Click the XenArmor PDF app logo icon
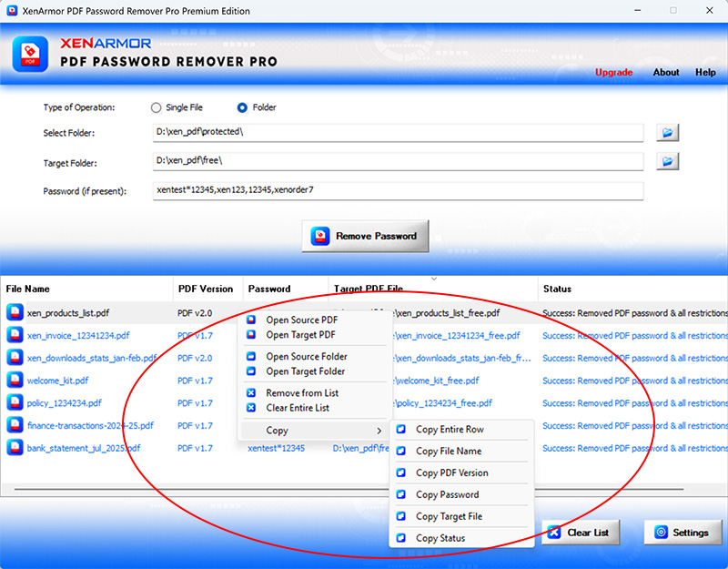 point(30,54)
